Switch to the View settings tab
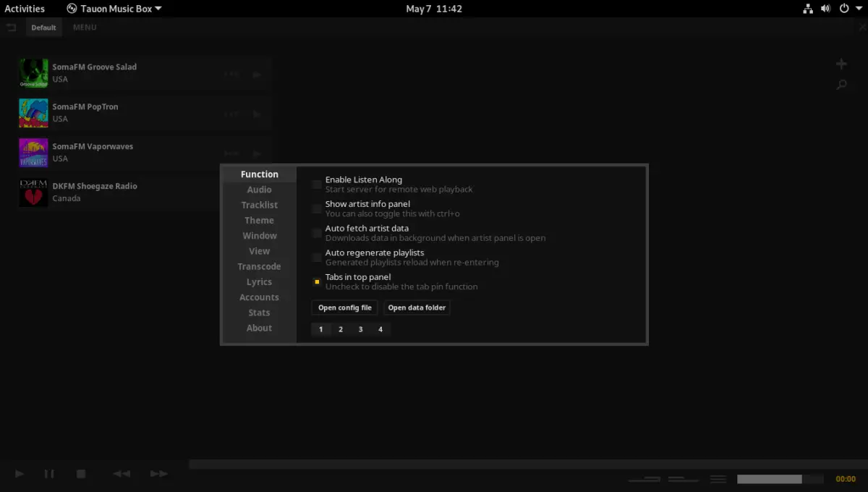The width and height of the screenshot is (868, 492). (260, 251)
